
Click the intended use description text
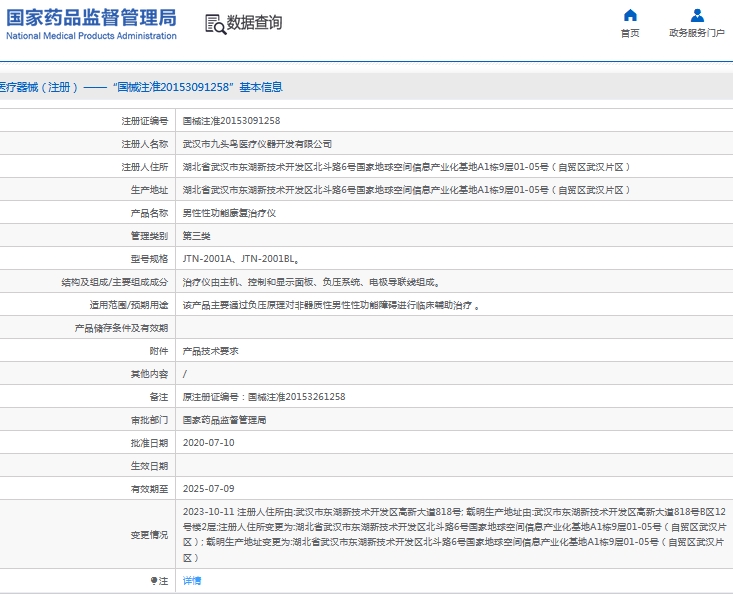pyautogui.click(x=331, y=305)
